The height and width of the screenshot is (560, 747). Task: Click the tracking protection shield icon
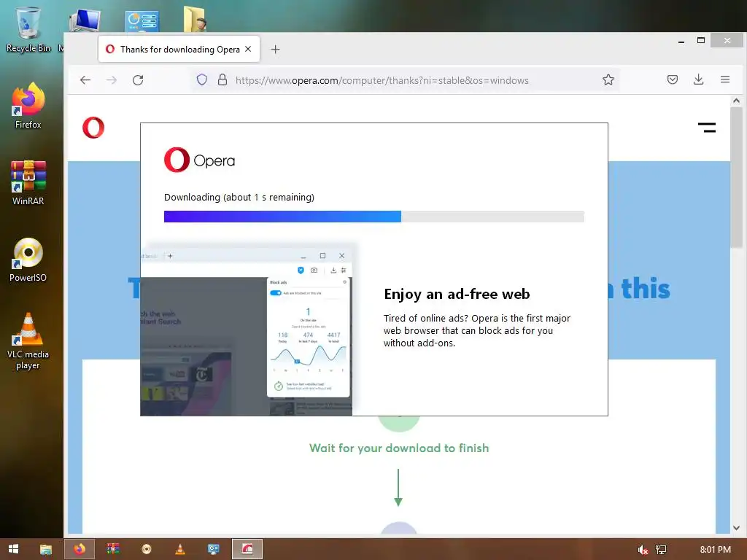pos(202,79)
